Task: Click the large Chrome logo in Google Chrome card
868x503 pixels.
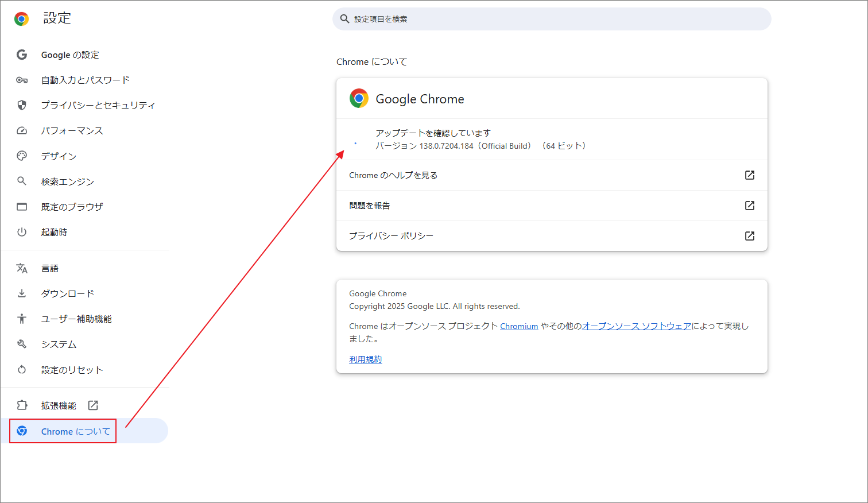Action: pyautogui.click(x=359, y=99)
